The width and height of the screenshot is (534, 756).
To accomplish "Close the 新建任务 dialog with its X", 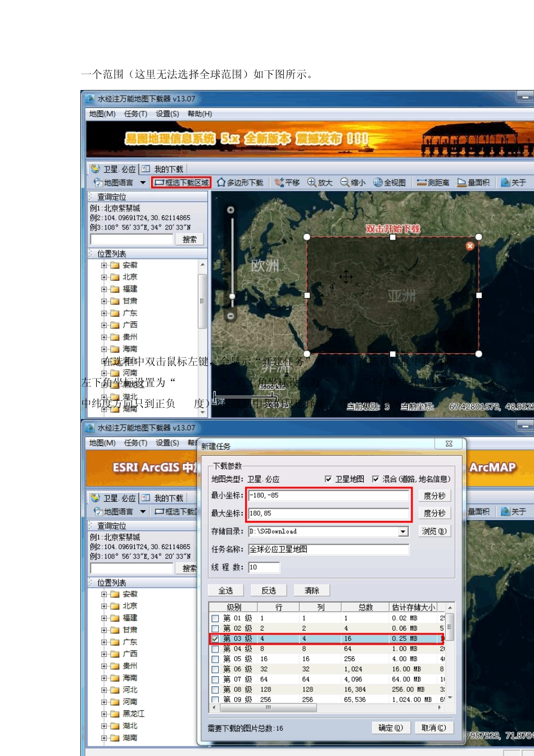I will pos(449,444).
